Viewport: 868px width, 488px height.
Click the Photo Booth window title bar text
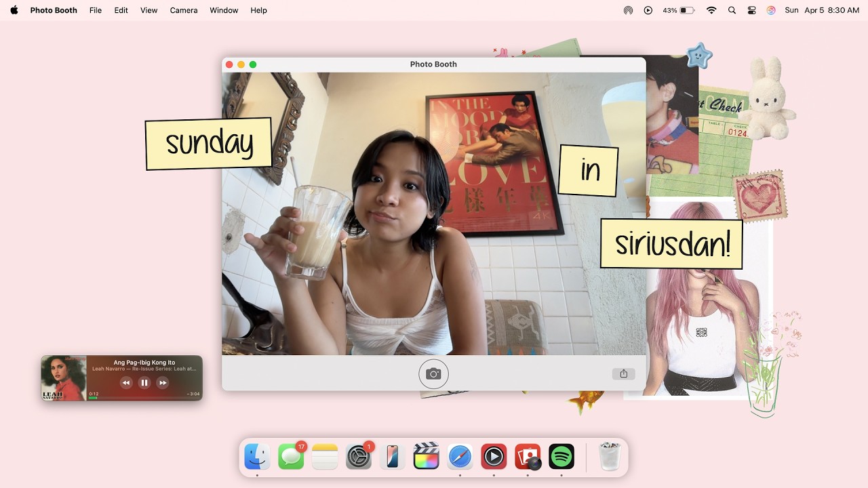point(433,64)
